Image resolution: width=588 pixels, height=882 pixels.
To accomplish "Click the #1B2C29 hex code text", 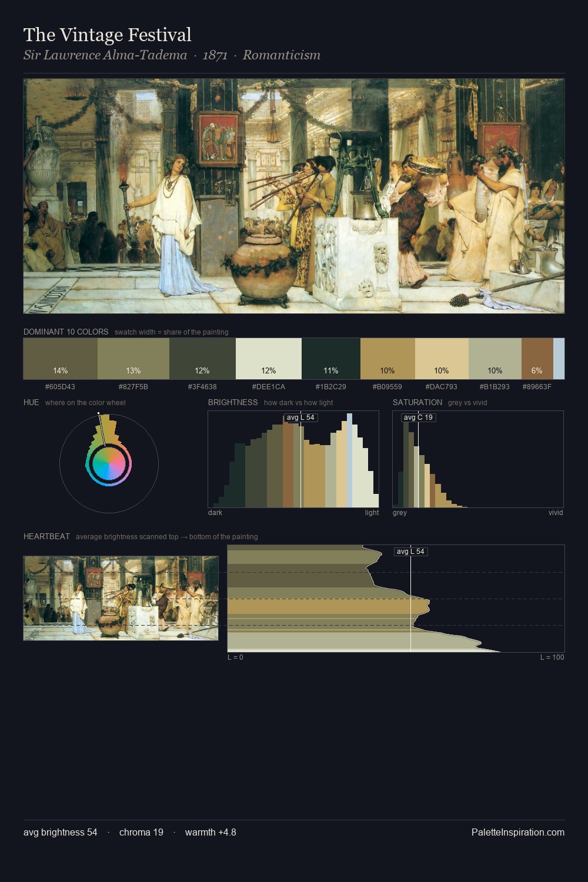I will (x=331, y=387).
